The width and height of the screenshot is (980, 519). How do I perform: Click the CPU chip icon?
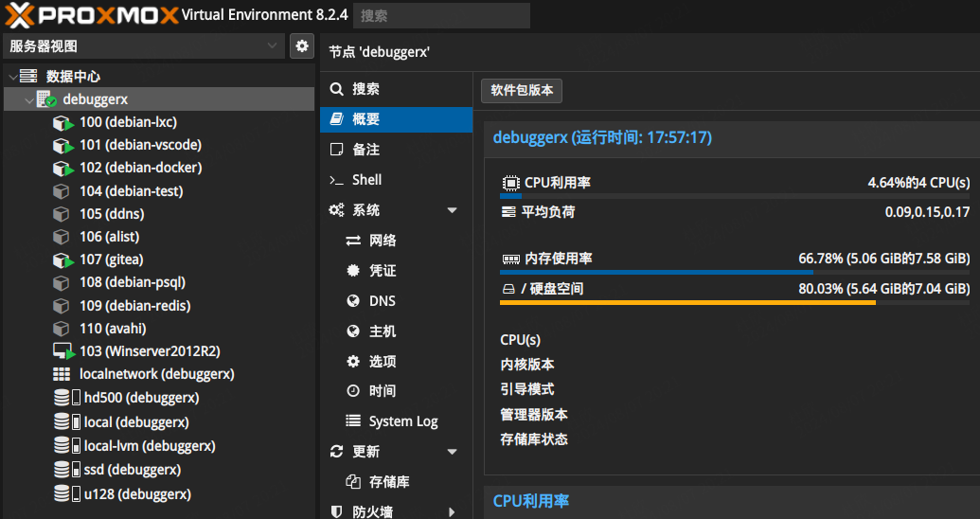[x=510, y=183]
